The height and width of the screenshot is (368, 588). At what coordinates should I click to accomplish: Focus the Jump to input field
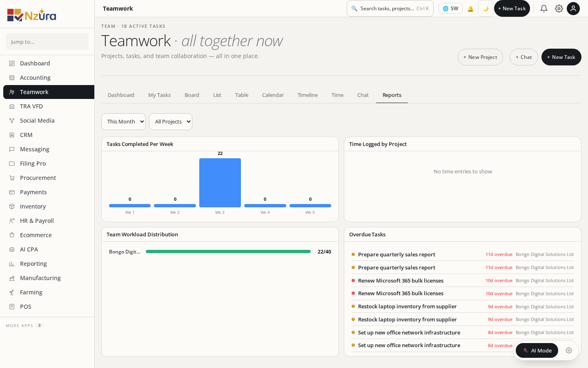pyautogui.click(x=47, y=42)
